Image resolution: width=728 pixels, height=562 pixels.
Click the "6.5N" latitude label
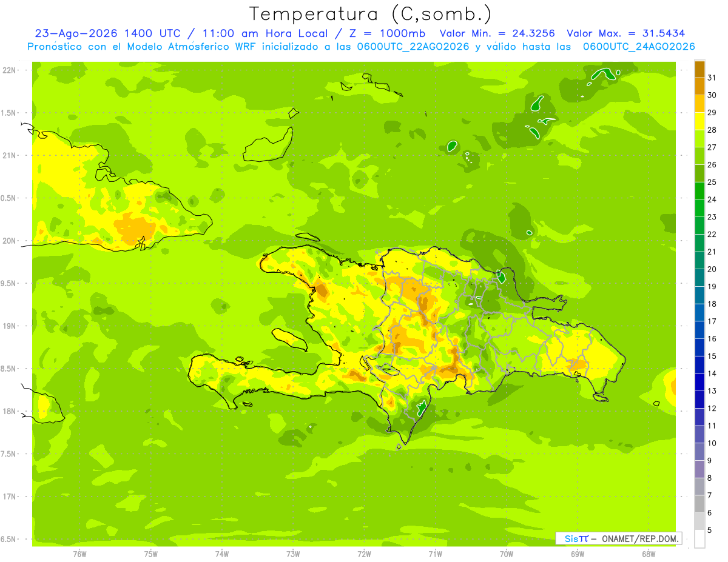(8, 539)
